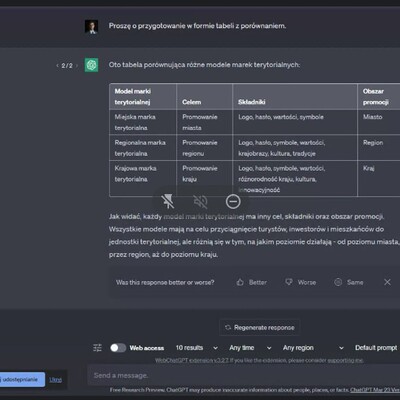Click Regenerate response button
Viewport: 400px width, 400px height.
tap(259, 328)
